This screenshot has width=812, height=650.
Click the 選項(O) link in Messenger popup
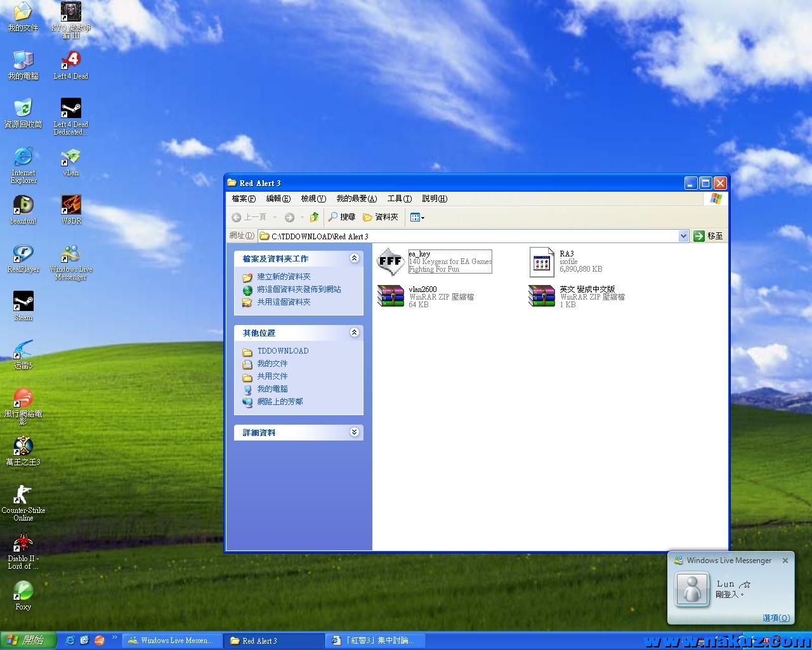coord(776,618)
